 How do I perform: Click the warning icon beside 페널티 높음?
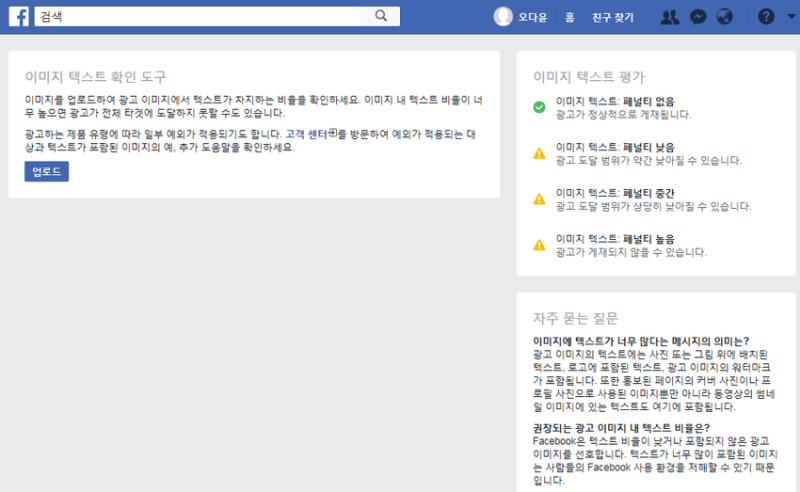pyautogui.click(x=539, y=245)
